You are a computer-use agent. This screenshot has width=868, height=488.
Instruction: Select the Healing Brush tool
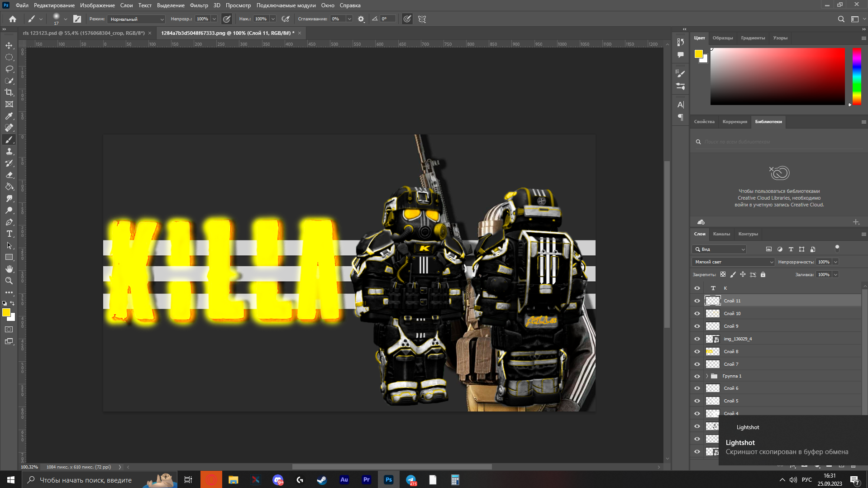click(x=9, y=128)
